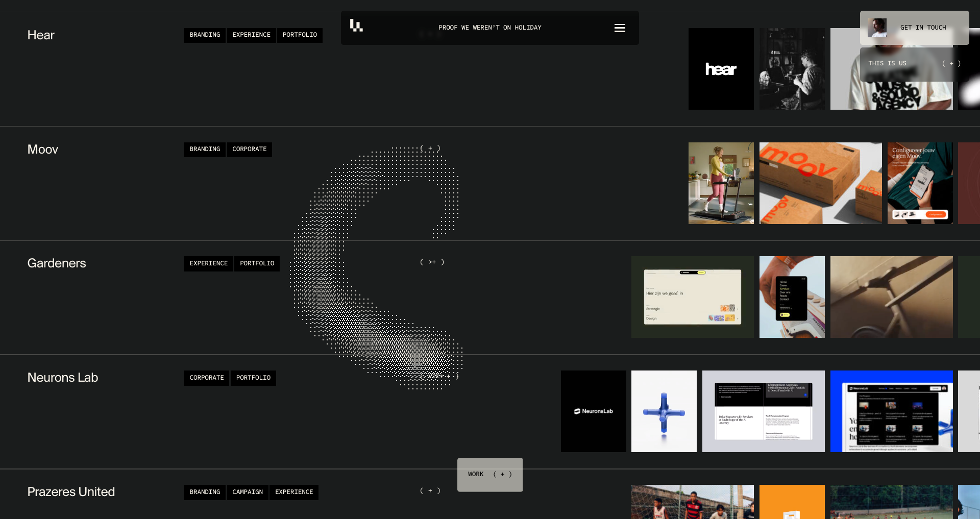The width and height of the screenshot is (980, 519).
Task: Click the plus marker in the Gardeners row
Action: [x=432, y=262]
